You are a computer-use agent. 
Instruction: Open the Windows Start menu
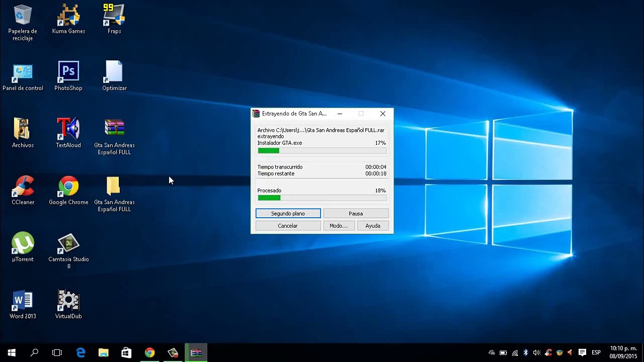coord(12,352)
